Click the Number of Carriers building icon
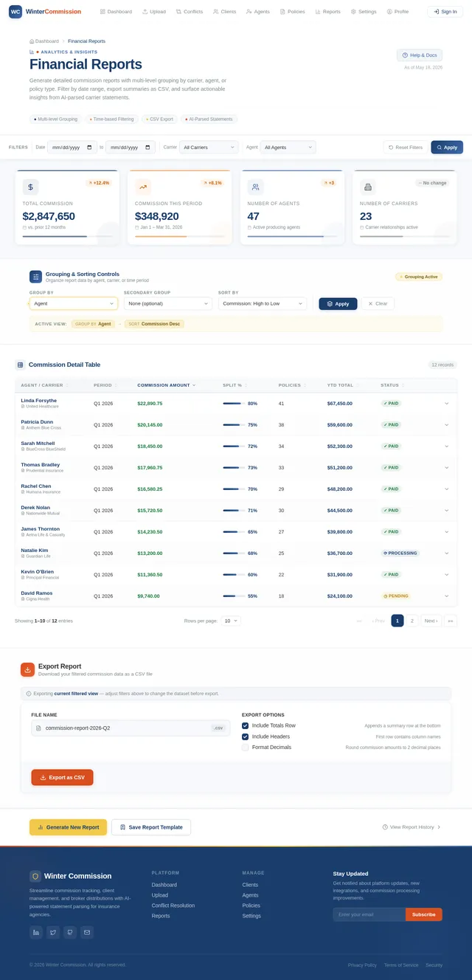The height and width of the screenshot is (980, 472). (368, 187)
